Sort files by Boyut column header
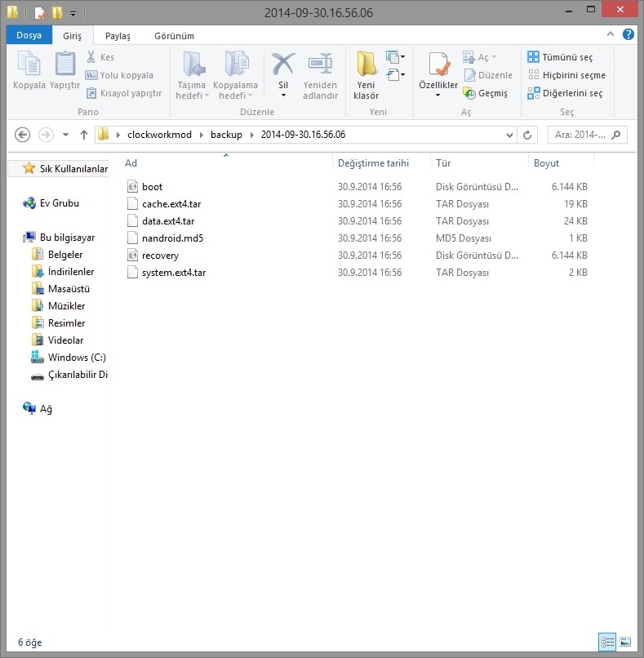 [x=547, y=163]
